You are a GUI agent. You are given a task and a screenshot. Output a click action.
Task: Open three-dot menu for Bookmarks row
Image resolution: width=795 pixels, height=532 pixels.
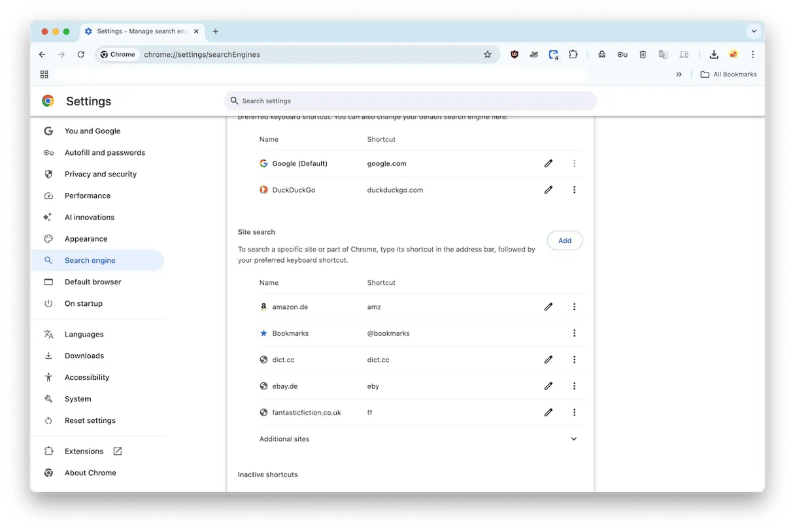coord(574,333)
